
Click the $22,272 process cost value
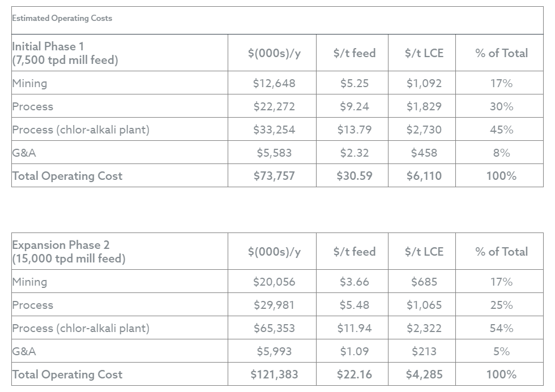(x=274, y=106)
